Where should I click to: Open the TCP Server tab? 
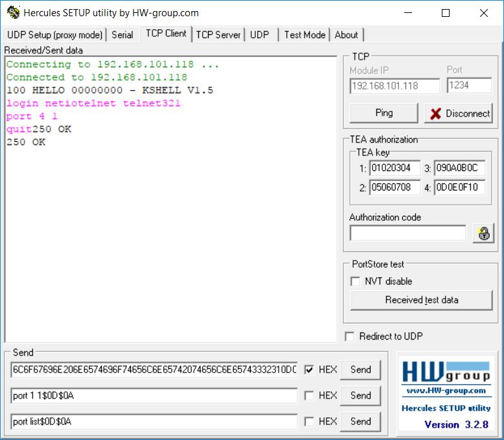(218, 35)
